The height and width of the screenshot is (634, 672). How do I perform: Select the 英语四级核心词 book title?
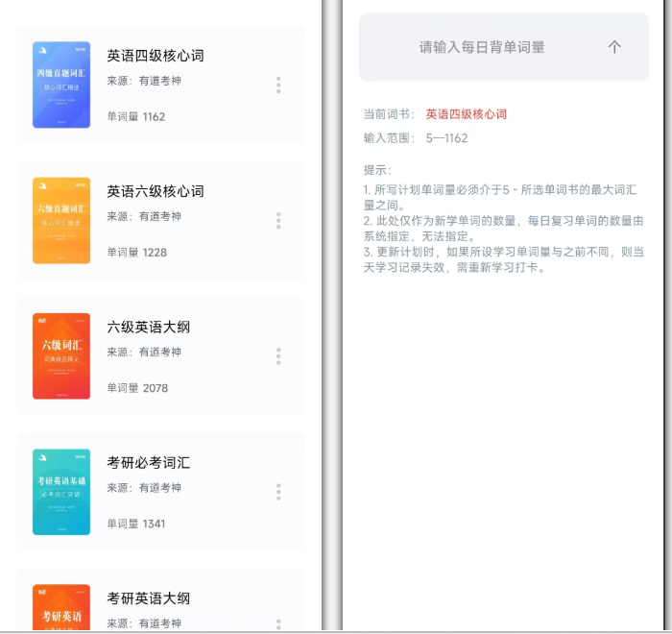click(155, 56)
